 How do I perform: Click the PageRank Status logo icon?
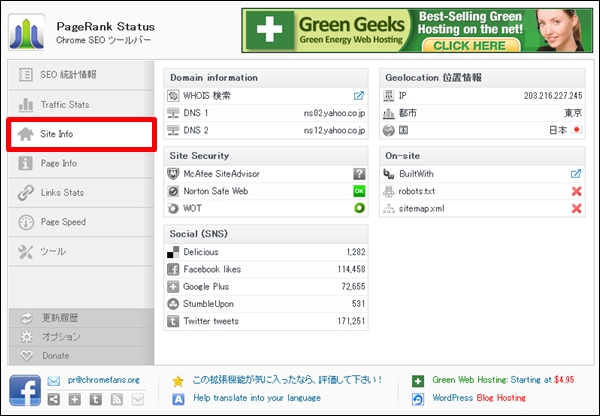[26, 33]
